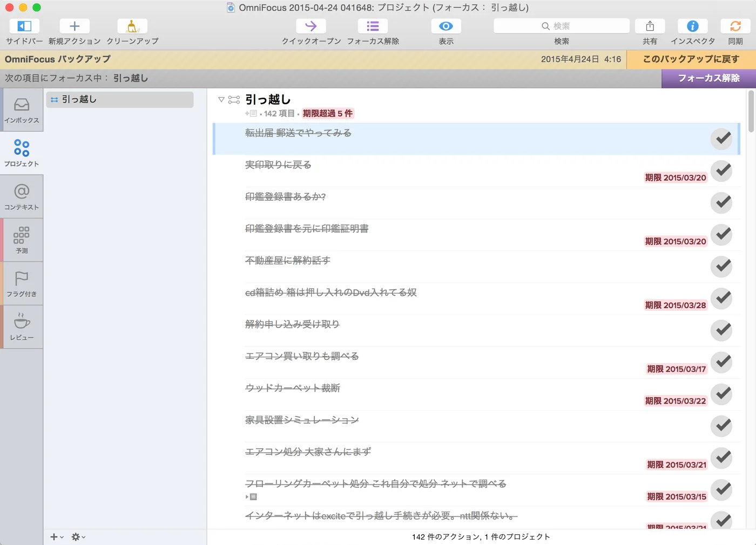
Task: Switch to the Inbox (インボックス) perspective
Action: pyautogui.click(x=22, y=110)
